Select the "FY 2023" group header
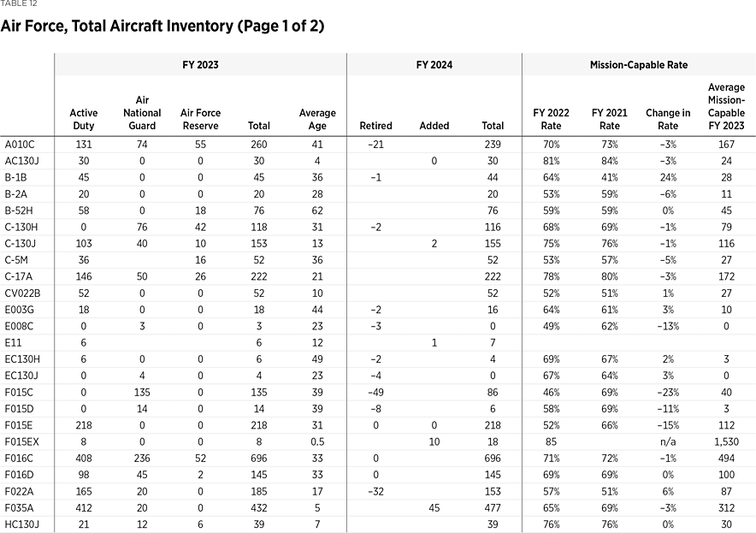756x533 pixels. [x=201, y=65]
